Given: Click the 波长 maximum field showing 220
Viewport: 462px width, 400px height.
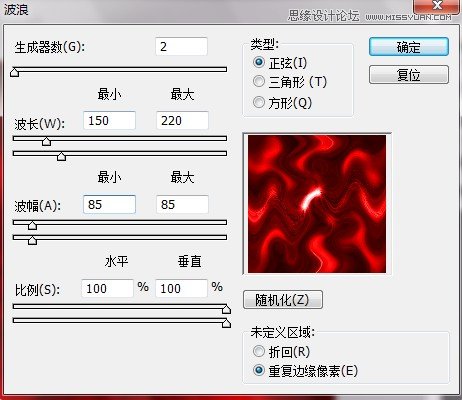Looking at the screenshot, I should click(182, 120).
